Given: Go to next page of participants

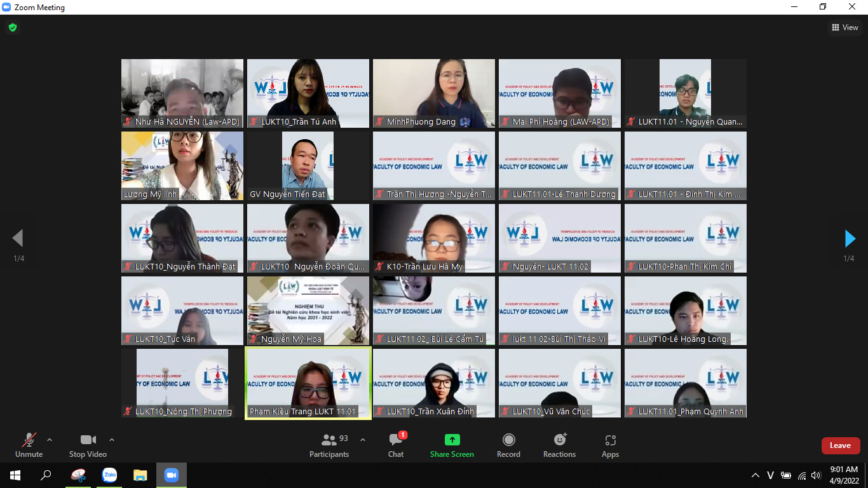Looking at the screenshot, I should click(850, 238).
